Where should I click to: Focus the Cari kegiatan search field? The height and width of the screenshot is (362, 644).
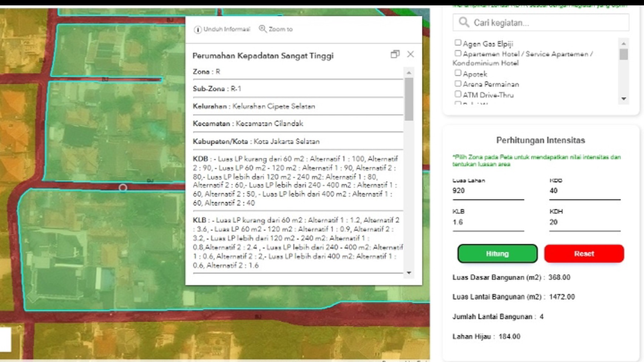pos(541,23)
